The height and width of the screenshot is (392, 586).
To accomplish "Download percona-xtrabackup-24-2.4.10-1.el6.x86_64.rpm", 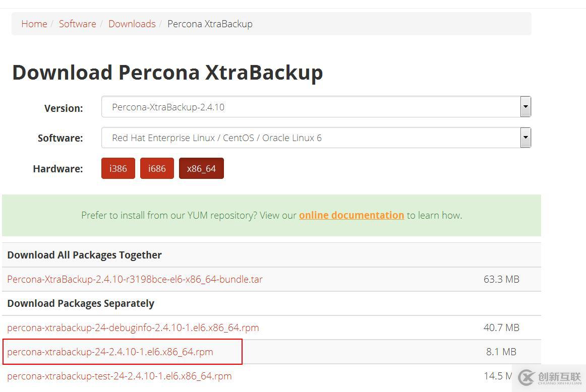I will [x=110, y=352].
